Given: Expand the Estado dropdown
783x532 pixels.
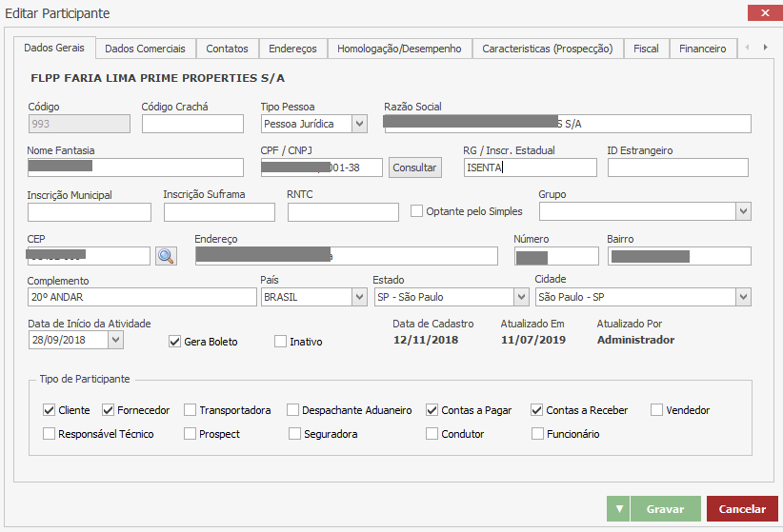Looking at the screenshot, I should [x=520, y=297].
